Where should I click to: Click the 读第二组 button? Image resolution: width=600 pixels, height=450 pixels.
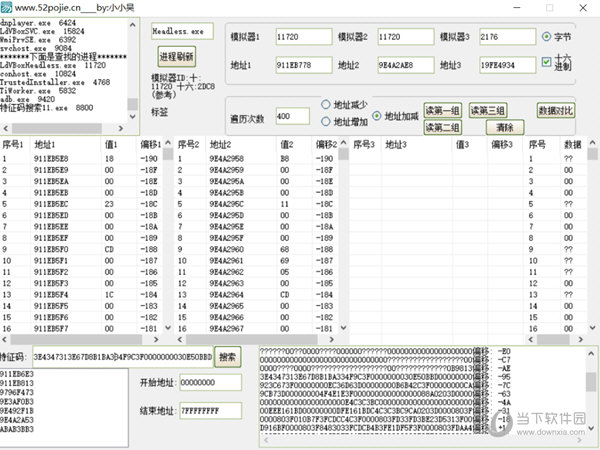(442, 127)
